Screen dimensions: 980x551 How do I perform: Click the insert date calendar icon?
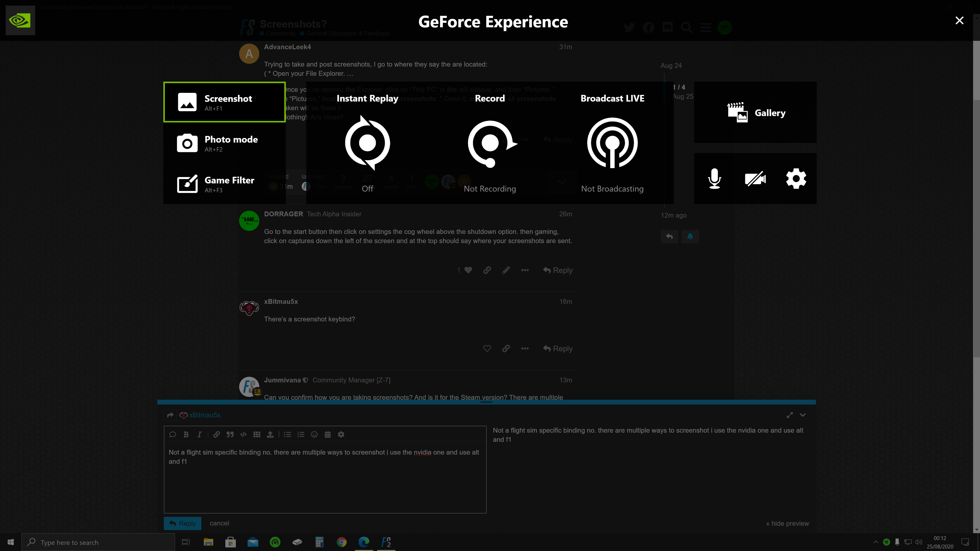click(x=327, y=434)
